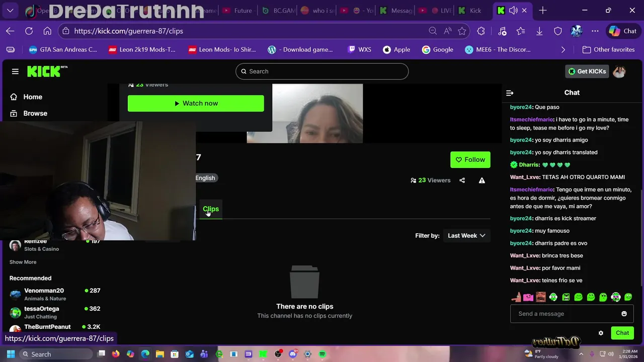This screenshot has height=362, width=644.
Task: Show hidden system tray icons
Action: click(581, 354)
